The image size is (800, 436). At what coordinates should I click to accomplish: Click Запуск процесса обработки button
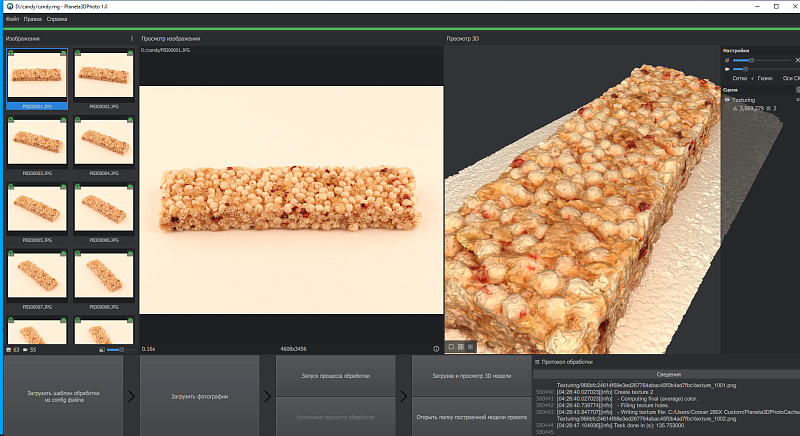click(335, 376)
